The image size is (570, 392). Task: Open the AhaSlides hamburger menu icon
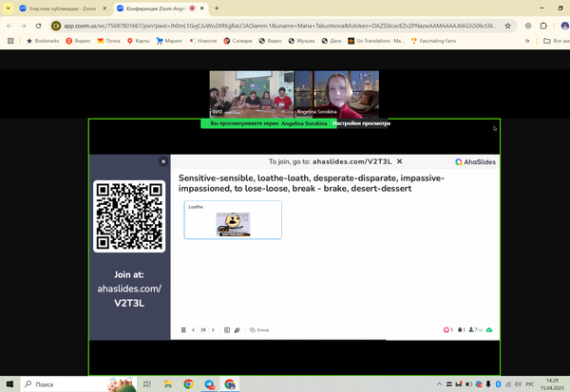pyautogui.click(x=183, y=329)
